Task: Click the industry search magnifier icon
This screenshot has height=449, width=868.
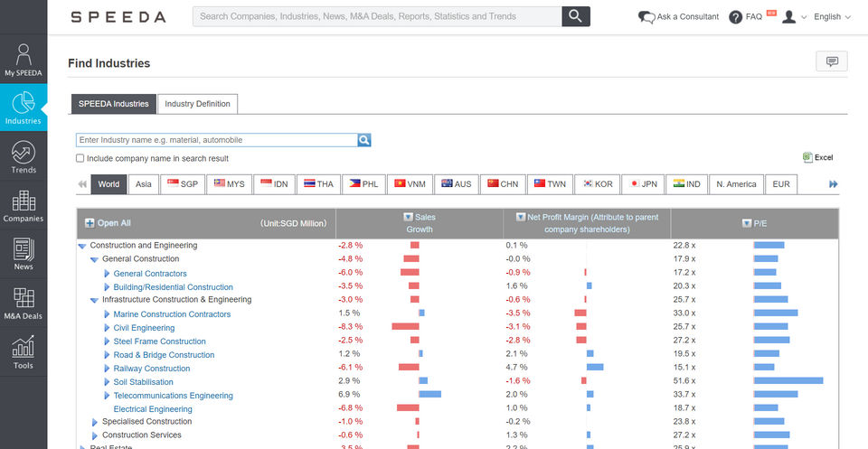Action: 364,140
